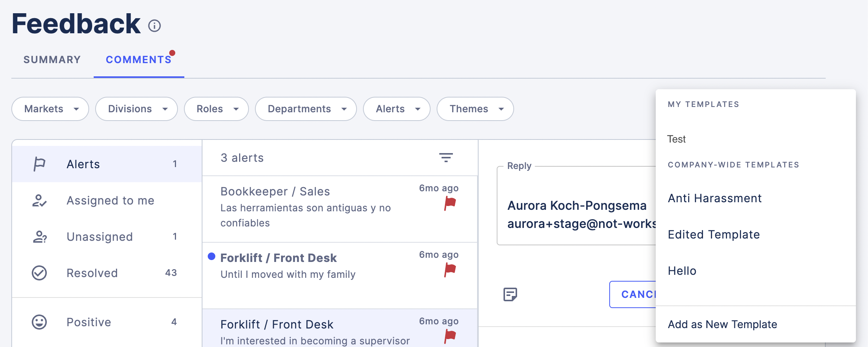The height and width of the screenshot is (347, 868).
Task: Choose the Anti Harassment template
Action: [756, 198]
